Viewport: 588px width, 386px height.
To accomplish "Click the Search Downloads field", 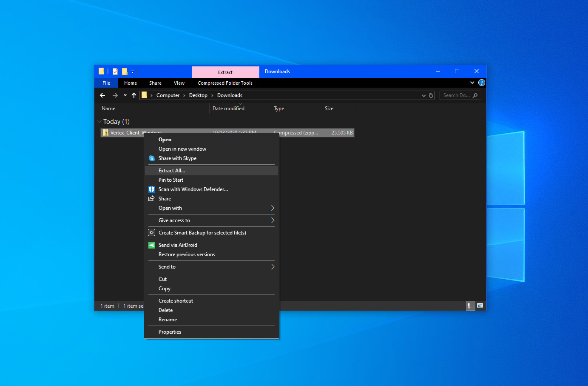I will coord(456,95).
